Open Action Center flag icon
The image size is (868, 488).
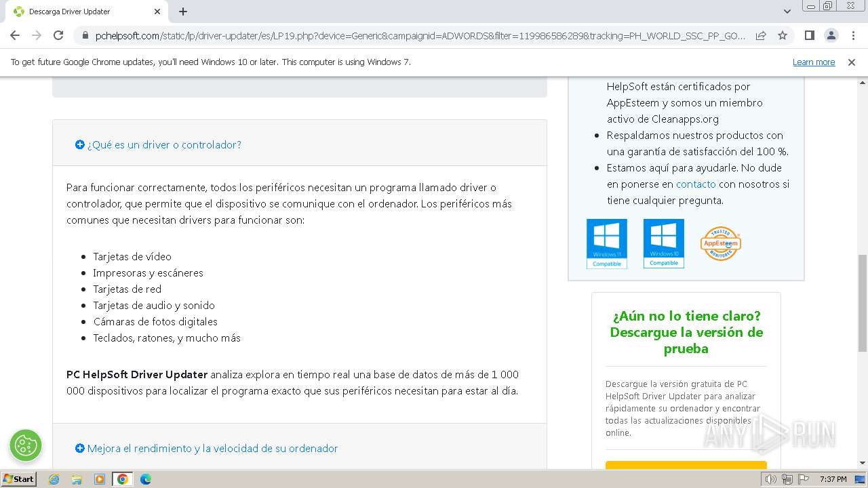point(804,479)
